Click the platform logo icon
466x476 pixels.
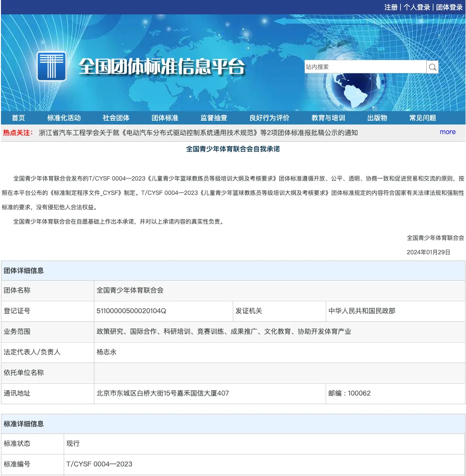52,66
